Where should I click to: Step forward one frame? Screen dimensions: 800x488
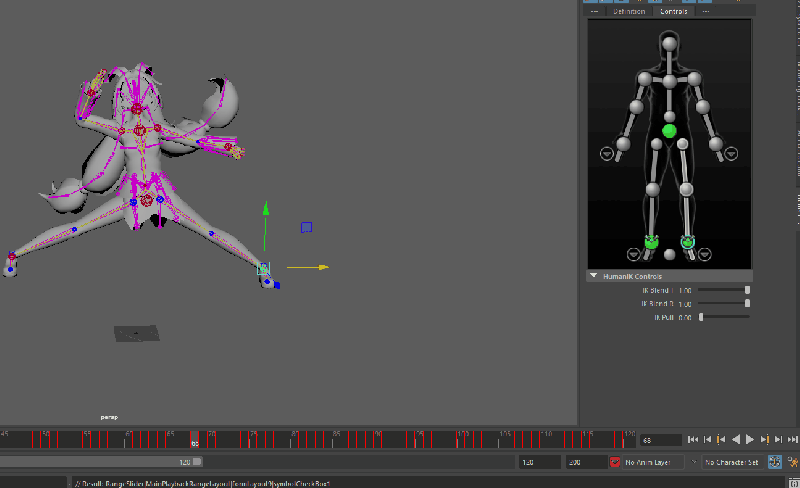(x=778, y=440)
